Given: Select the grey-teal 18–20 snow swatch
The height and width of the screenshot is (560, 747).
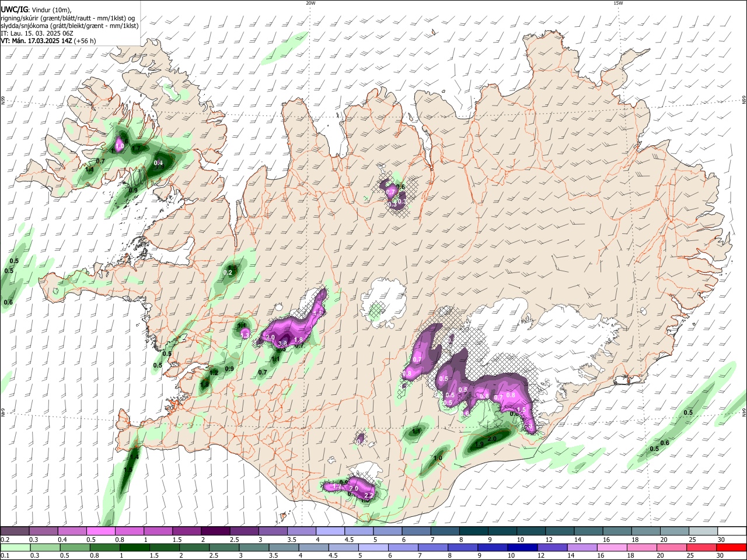Looking at the screenshot, I should [x=645, y=531].
